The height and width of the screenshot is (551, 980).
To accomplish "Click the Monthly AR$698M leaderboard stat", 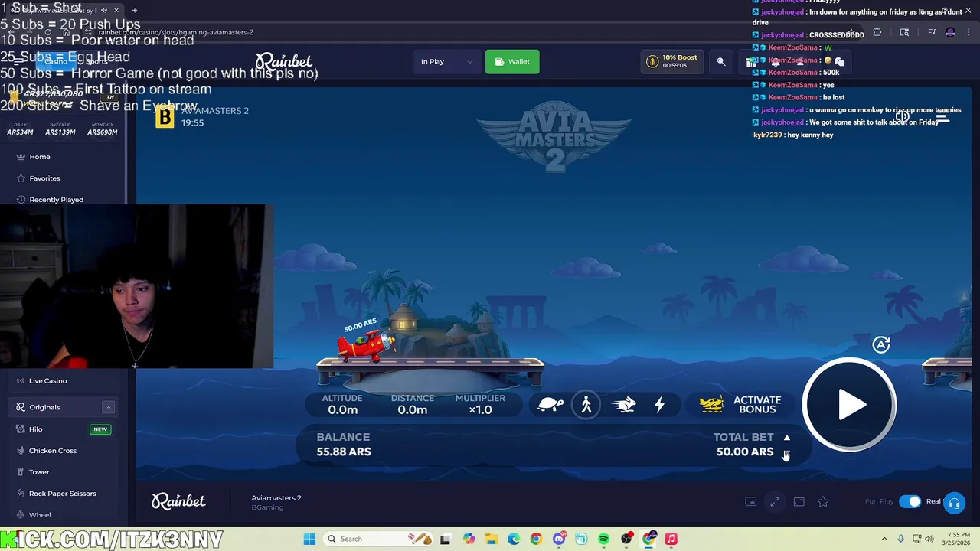I will pyautogui.click(x=102, y=129).
